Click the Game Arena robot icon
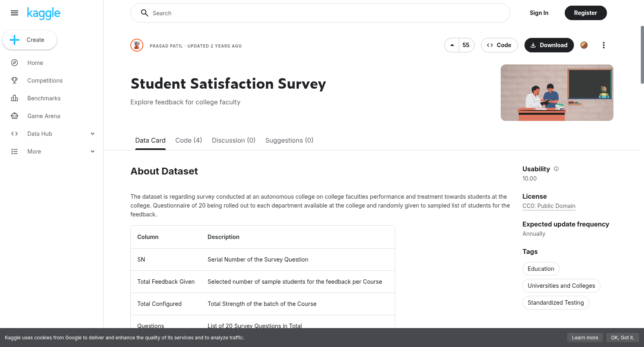 click(14, 116)
